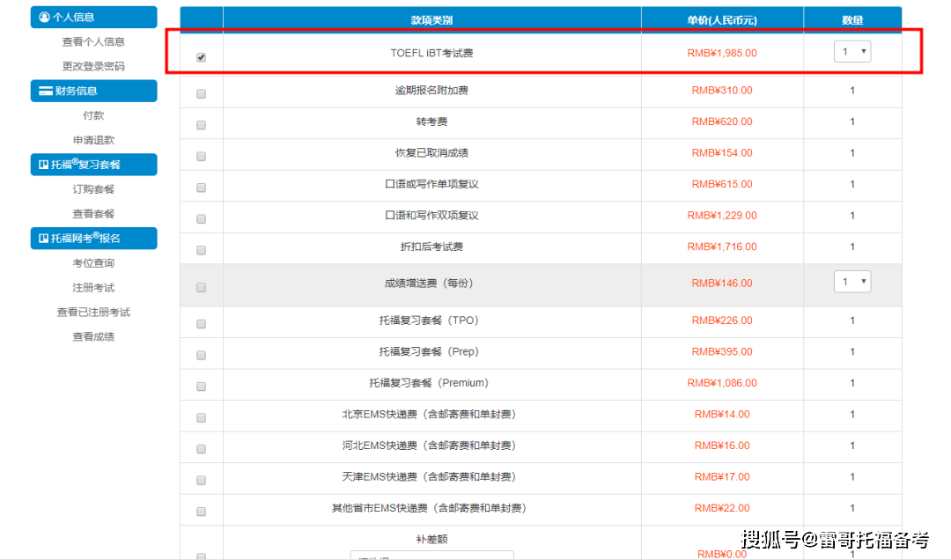
Task: Click the TOEFL iBT考试费 item name
Action: coord(431,53)
